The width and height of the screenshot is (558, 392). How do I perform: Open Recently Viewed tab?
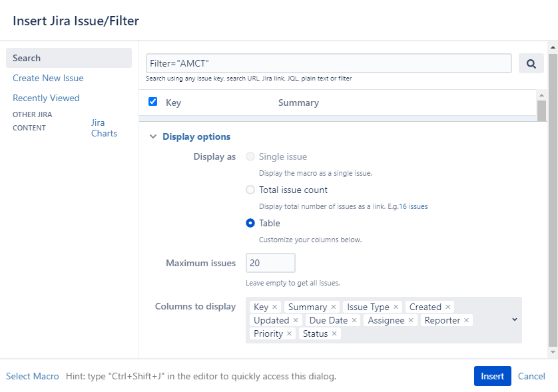click(x=46, y=98)
